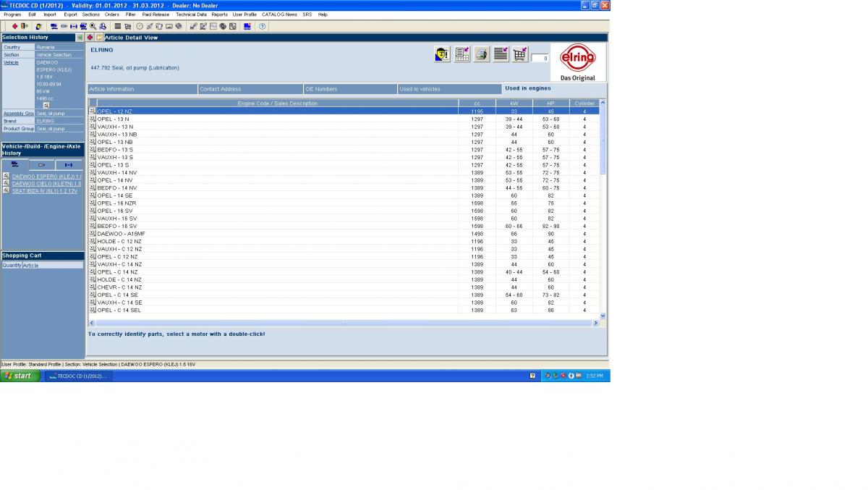
Task: Click detail icon for DAEWOO - A15MF row
Action: point(93,234)
